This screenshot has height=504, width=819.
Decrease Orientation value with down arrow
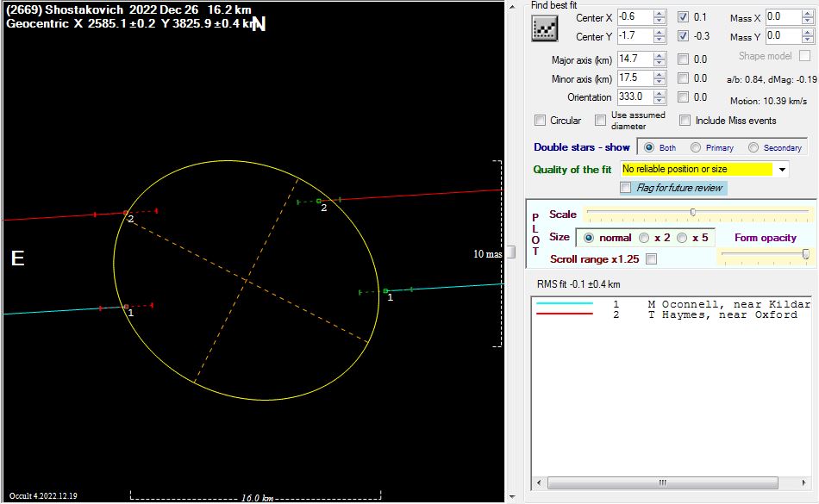[660, 101]
